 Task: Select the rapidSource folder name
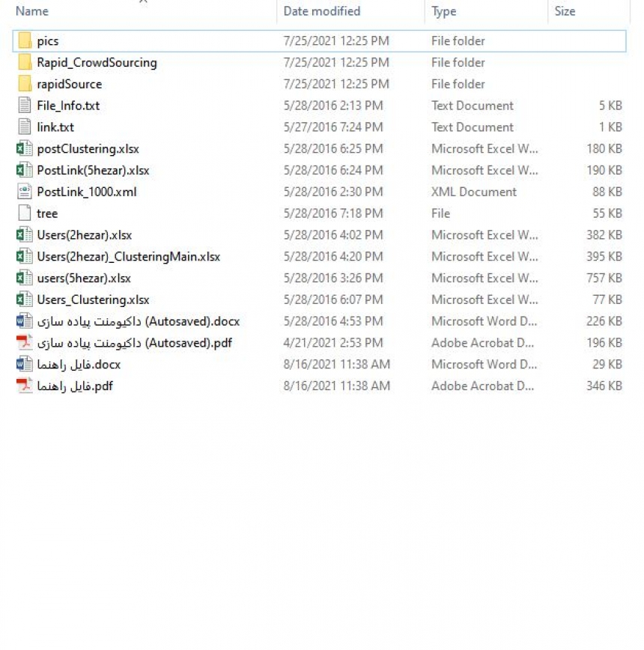[x=69, y=84]
